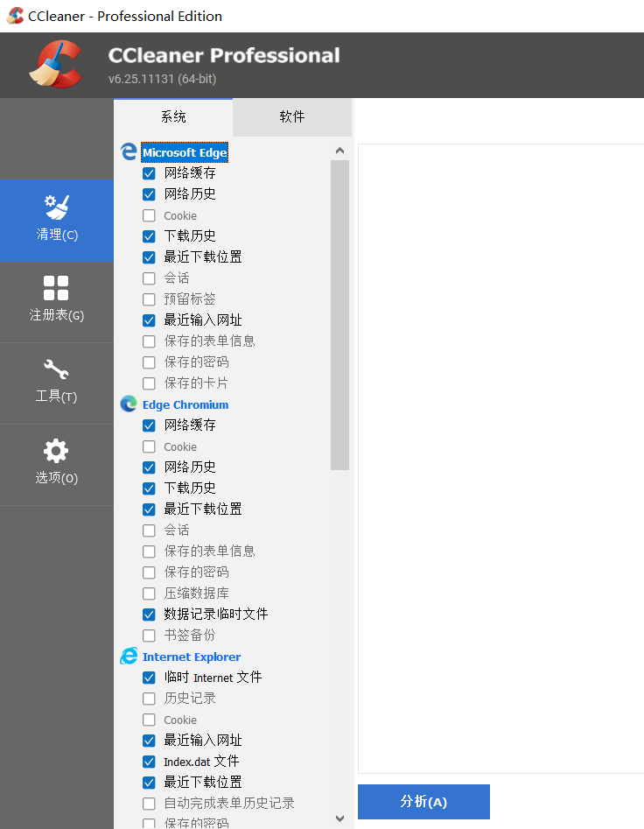Uncheck 网络历史 under Edge Chromium
Viewport: 644px width, 829px height.
(149, 467)
